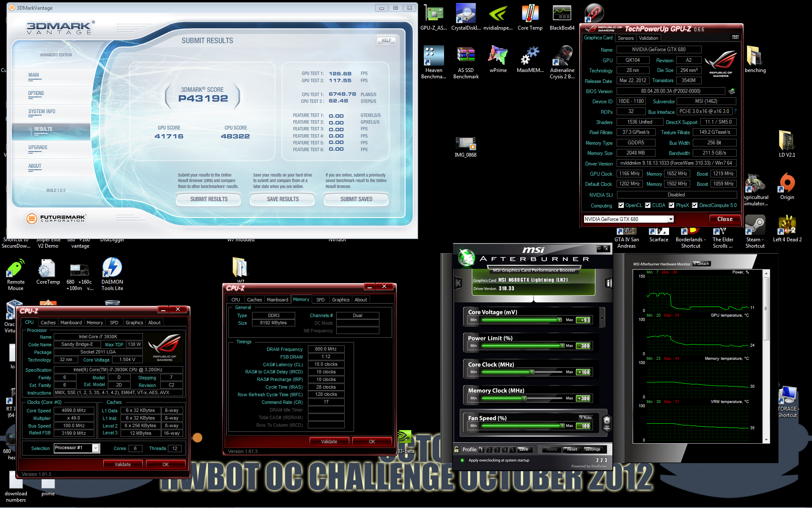
Task: Click the HELP button in 3DMark Vantage
Action: (x=386, y=41)
